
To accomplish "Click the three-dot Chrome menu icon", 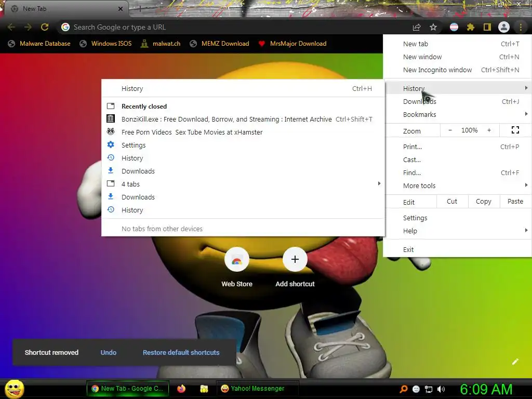I will point(521,27).
